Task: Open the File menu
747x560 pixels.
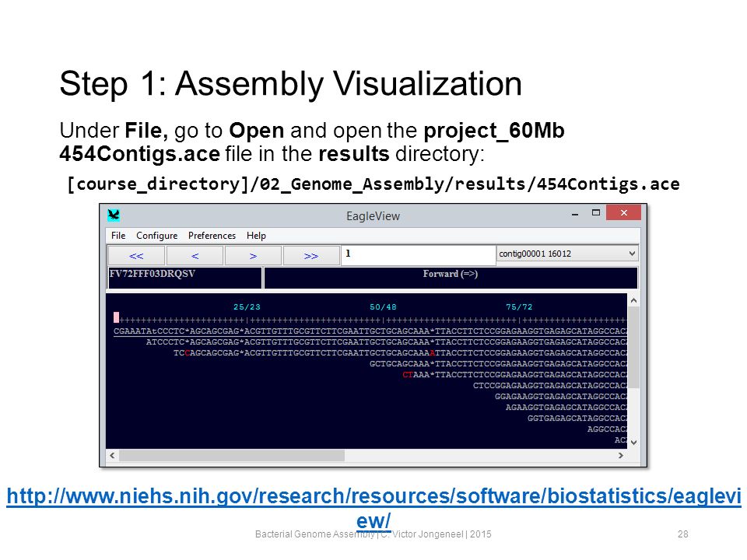Action: (118, 236)
